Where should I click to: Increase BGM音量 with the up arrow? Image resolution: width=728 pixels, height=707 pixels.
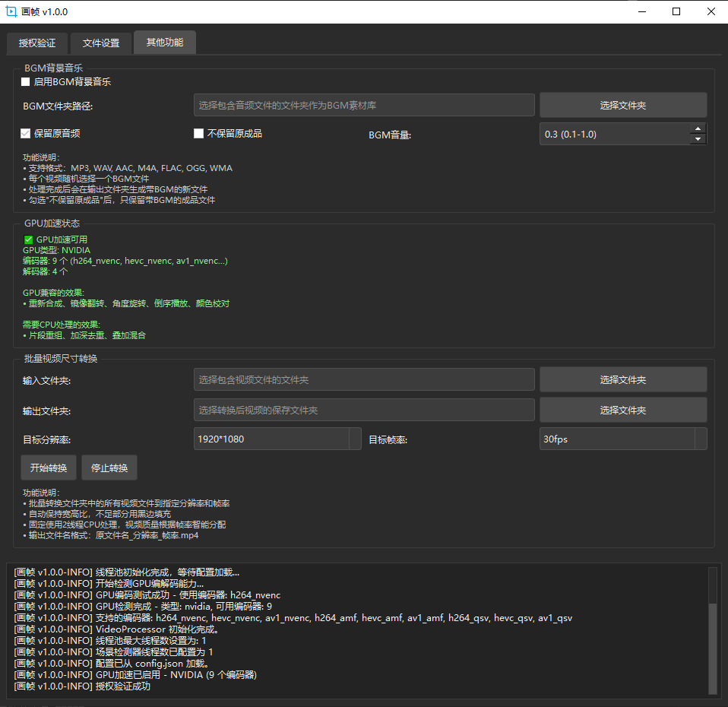pos(698,129)
